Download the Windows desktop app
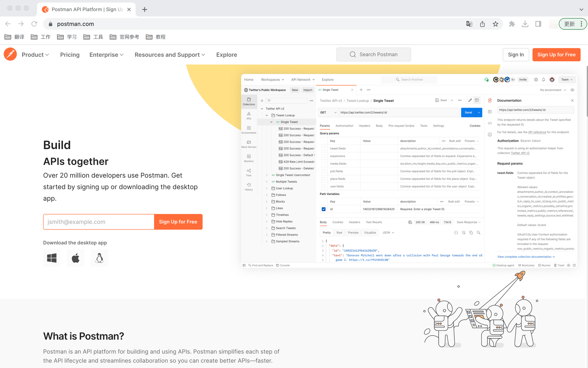 point(52,258)
